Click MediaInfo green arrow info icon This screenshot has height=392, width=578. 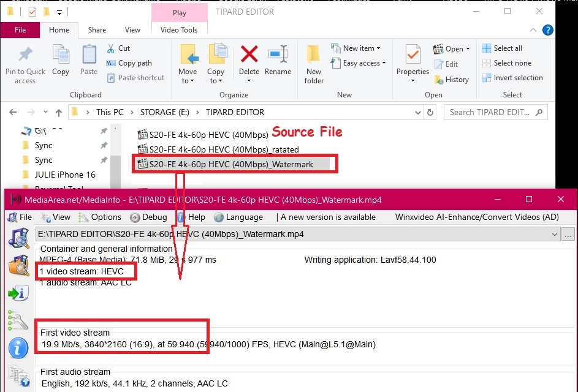point(18,293)
